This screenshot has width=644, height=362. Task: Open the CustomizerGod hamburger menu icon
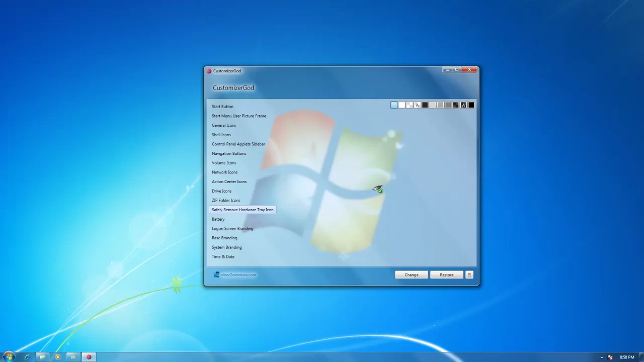(469, 275)
